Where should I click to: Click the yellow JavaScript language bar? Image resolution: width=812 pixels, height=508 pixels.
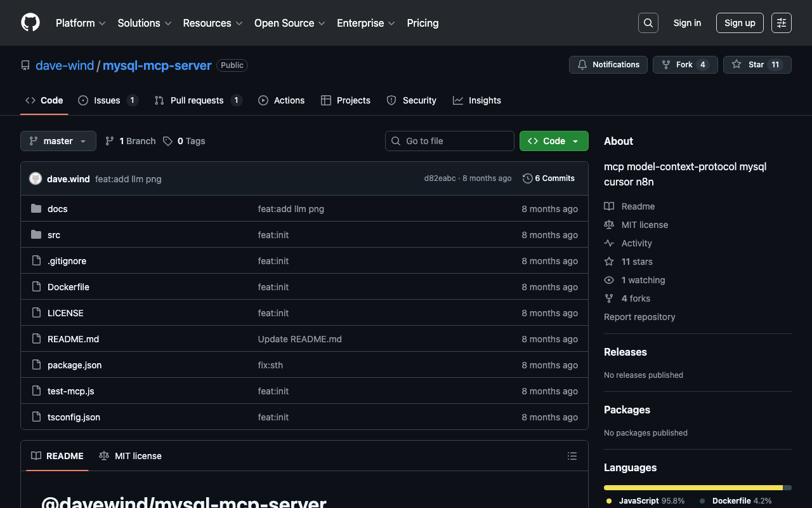(693, 488)
